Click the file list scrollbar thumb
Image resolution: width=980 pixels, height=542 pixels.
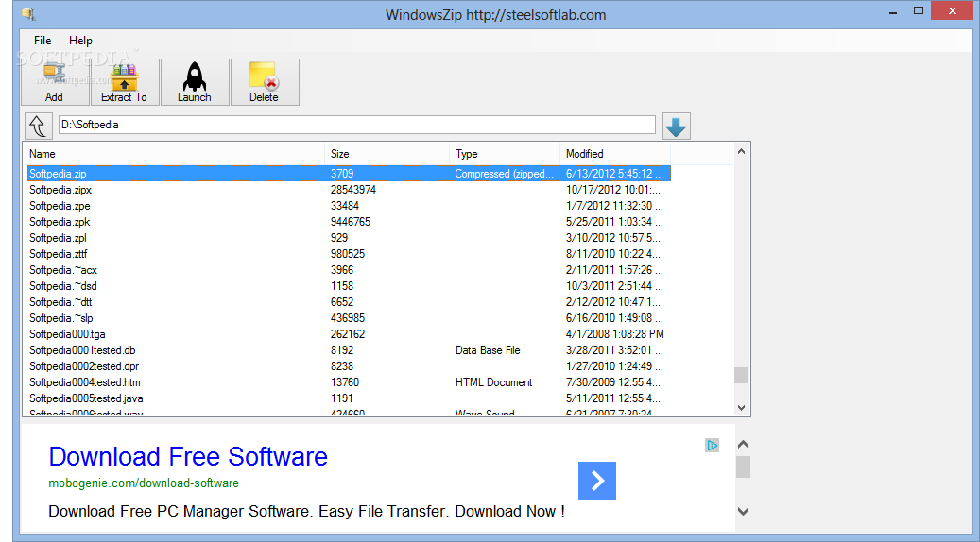point(741,375)
